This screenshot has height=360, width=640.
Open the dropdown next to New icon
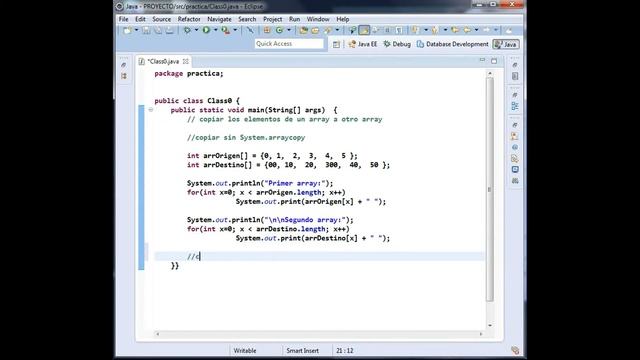pyautogui.click(x=137, y=30)
